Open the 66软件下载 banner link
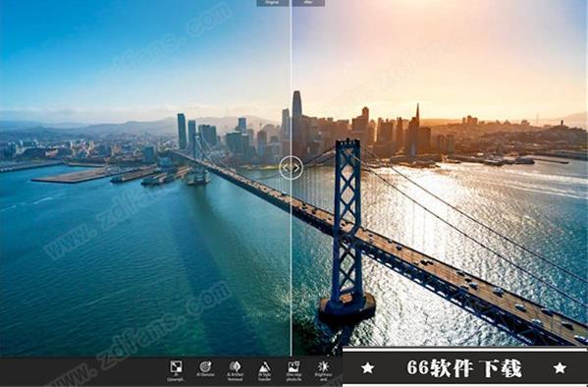Image resolution: width=588 pixels, height=387 pixels. point(465,367)
